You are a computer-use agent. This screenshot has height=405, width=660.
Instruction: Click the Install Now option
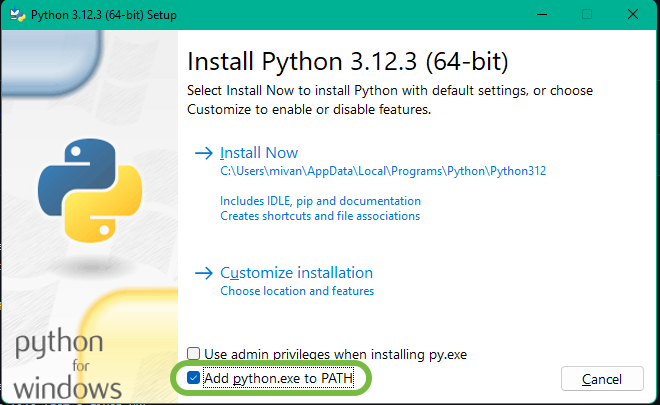(x=259, y=153)
